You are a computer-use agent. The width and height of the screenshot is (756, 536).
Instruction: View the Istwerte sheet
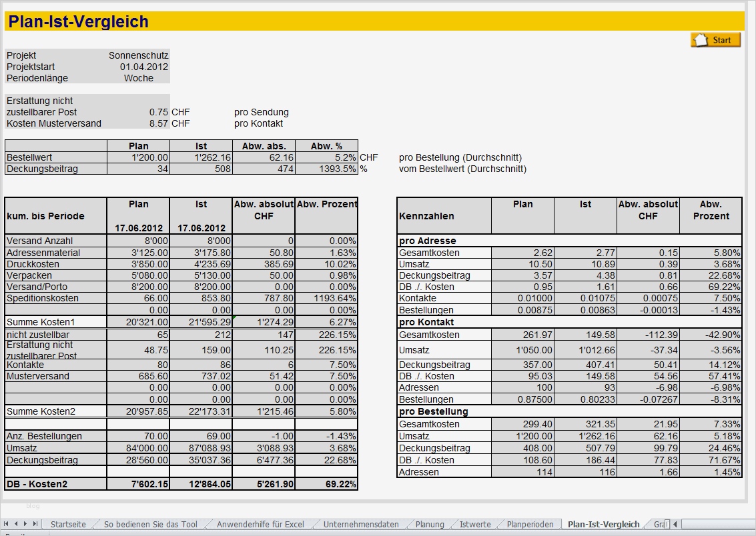[476, 524]
